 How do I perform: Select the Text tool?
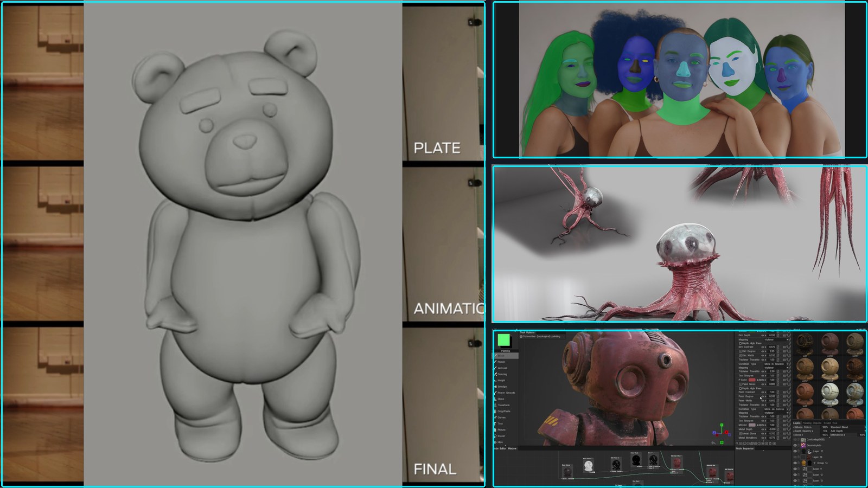(x=506, y=423)
